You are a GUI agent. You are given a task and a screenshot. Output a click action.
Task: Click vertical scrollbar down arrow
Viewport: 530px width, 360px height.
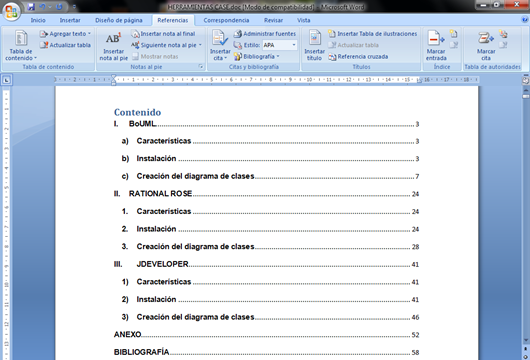pos(526,340)
